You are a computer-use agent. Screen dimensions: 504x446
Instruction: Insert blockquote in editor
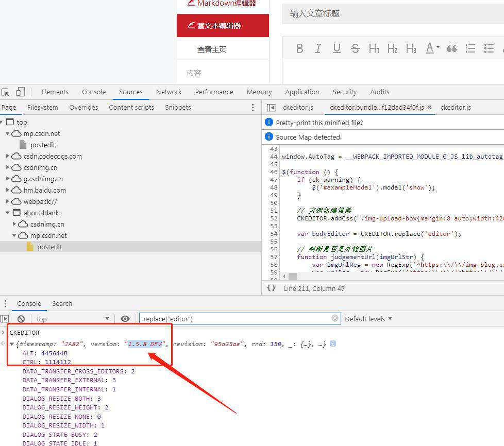(452, 48)
